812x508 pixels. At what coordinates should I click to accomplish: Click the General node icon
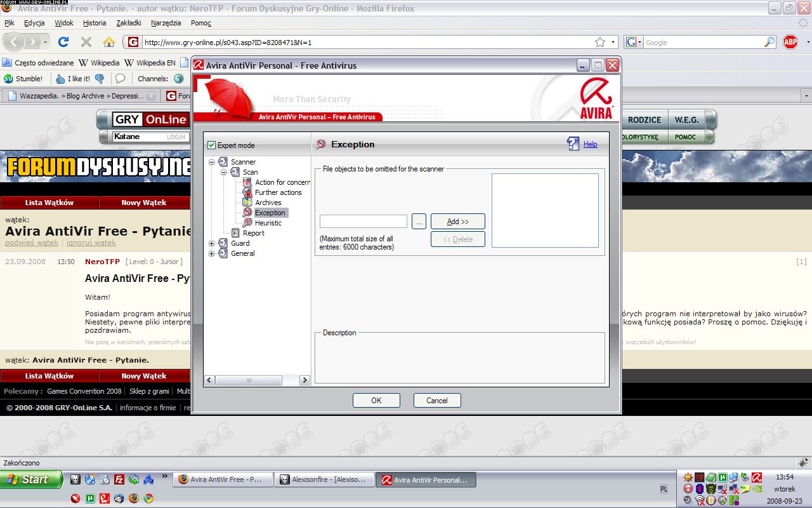pyautogui.click(x=223, y=253)
